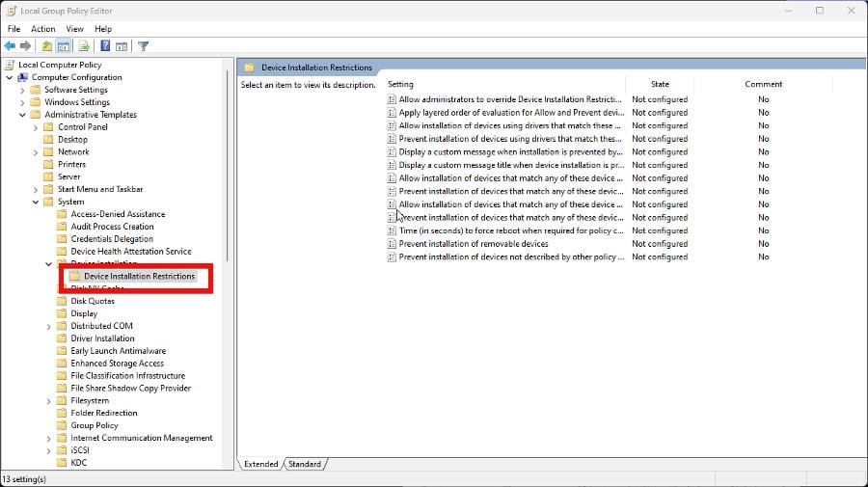The image size is (868, 487).
Task: Click folder icon of Disk Quotas
Action: coord(62,301)
